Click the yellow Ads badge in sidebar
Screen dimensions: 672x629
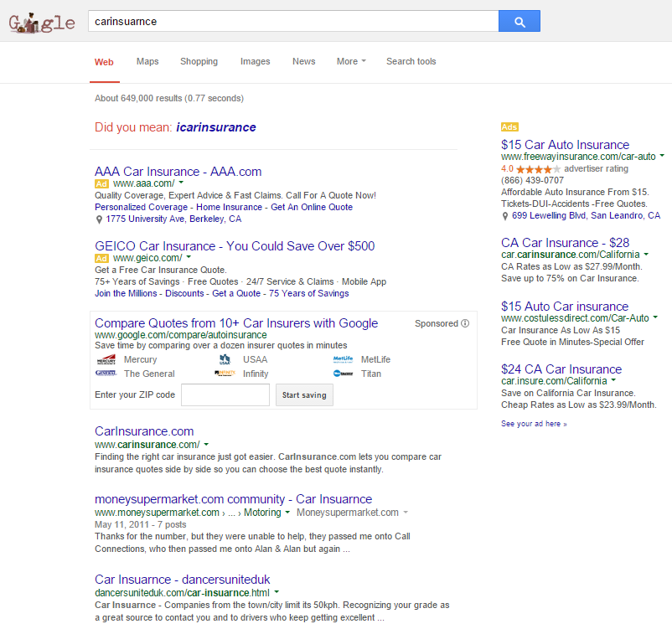pyautogui.click(x=509, y=126)
